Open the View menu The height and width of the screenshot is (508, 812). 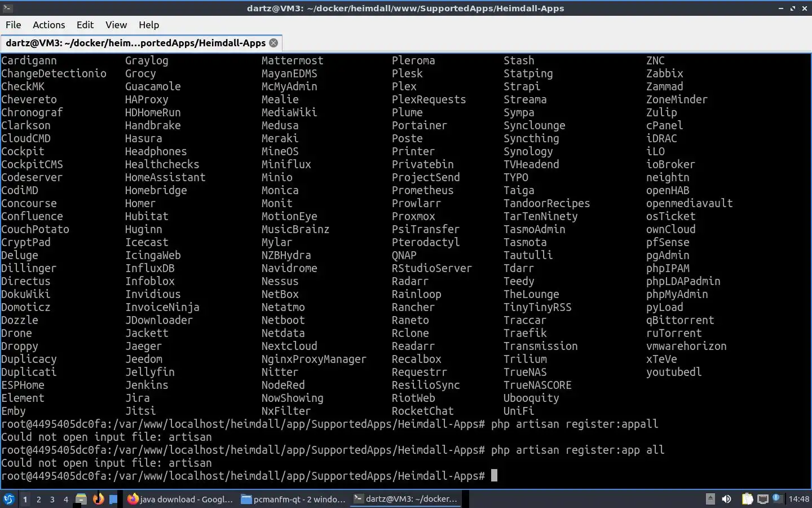pyautogui.click(x=116, y=25)
